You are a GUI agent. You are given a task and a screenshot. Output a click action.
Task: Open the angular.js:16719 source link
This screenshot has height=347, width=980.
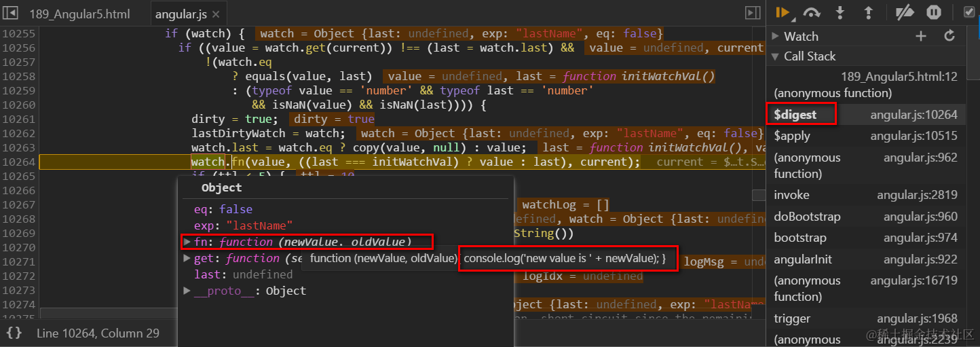[913, 280]
